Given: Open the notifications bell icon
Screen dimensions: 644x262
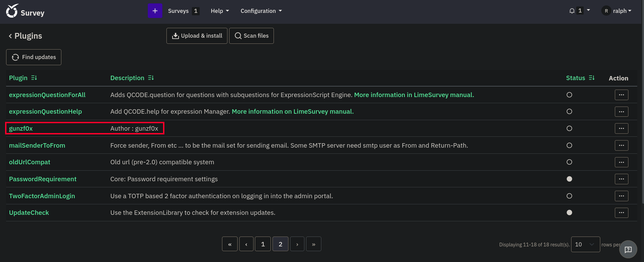Looking at the screenshot, I should [572, 11].
